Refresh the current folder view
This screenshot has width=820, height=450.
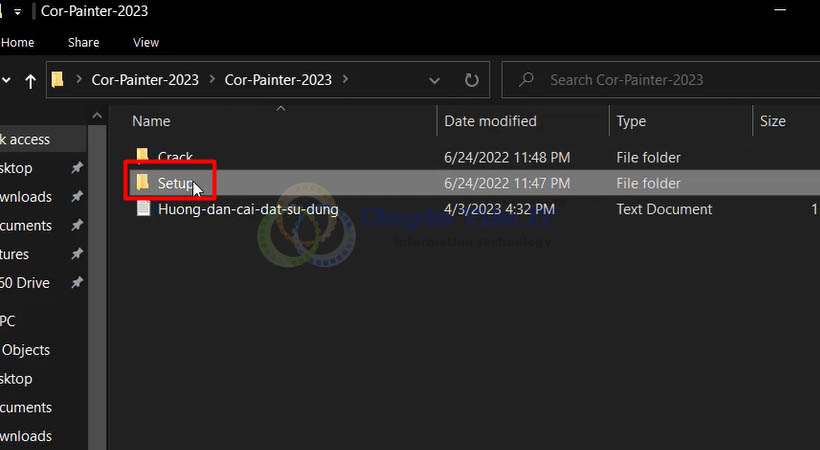point(472,80)
